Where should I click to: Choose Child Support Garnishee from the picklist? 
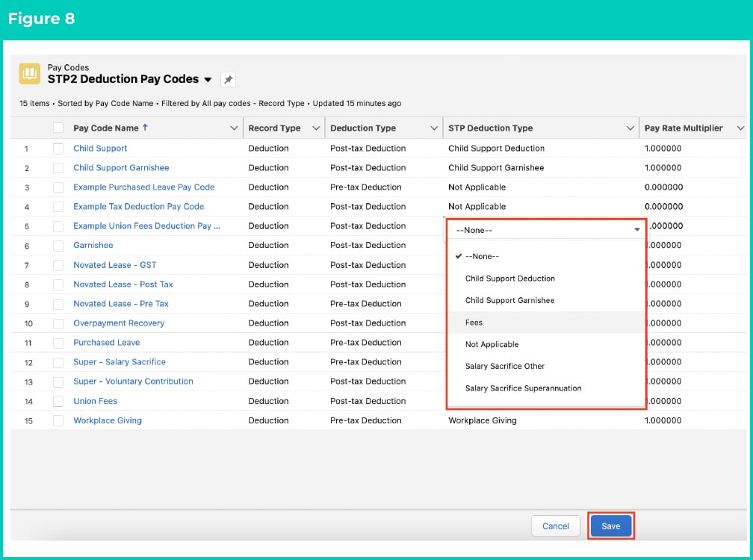click(547, 300)
